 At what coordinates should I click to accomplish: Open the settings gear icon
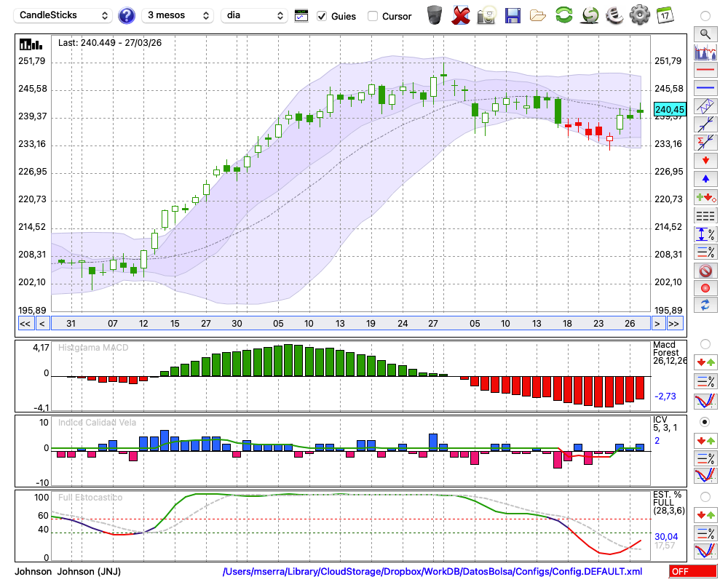639,15
